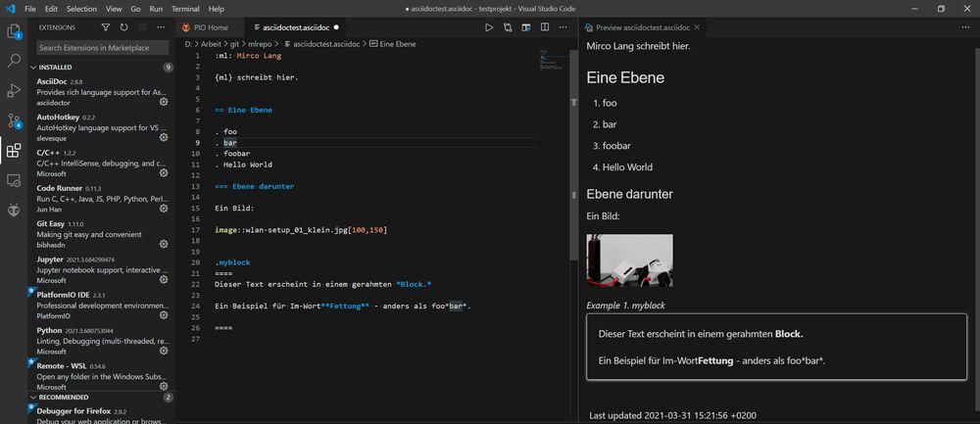Image resolution: width=980 pixels, height=424 pixels.
Task: Open the Search view in activity bar
Action: (14, 61)
